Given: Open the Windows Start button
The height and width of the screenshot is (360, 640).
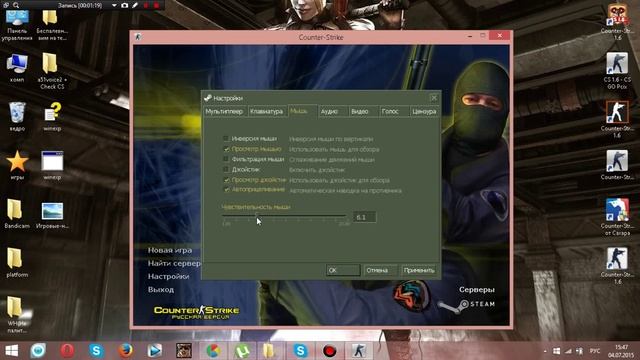Looking at the screenshot, I should point(11,351).
